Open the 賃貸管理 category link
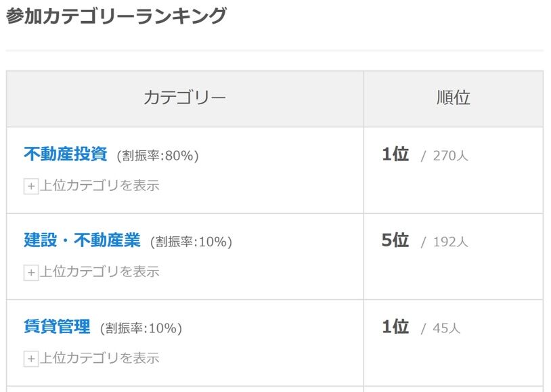 [x=57, y=327]
